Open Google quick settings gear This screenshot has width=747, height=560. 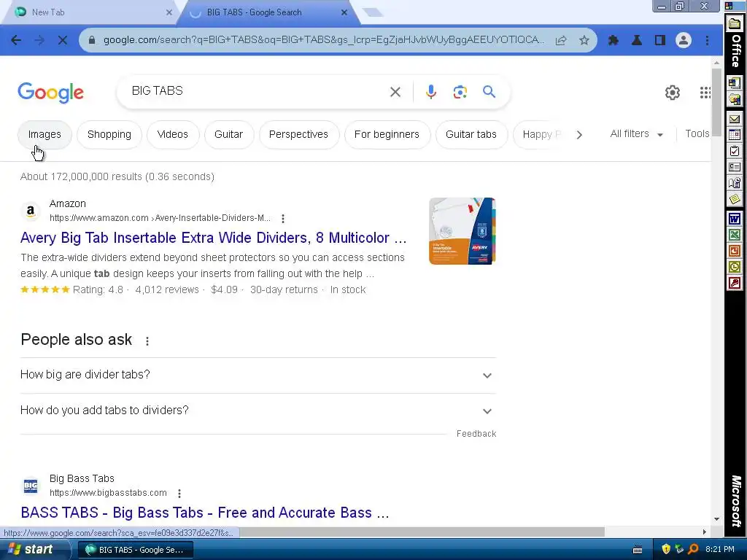(672, 93)
